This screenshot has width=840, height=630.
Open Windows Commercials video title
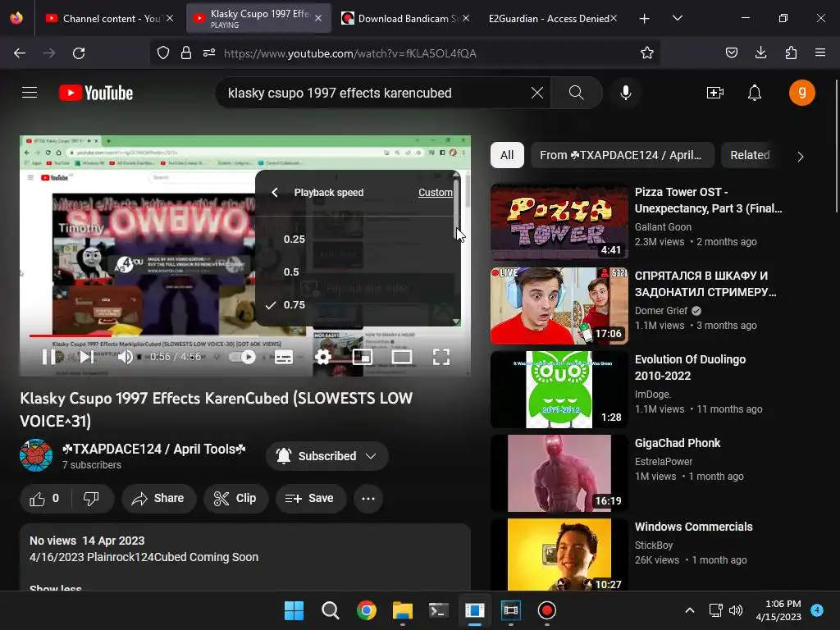(x=694, y=527)
